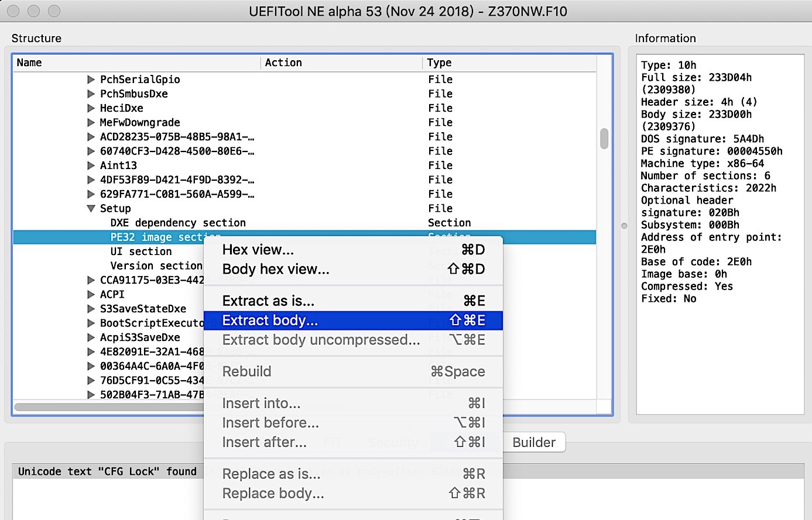Expand the PchSmbusDxe tree node

pos(91,94)
